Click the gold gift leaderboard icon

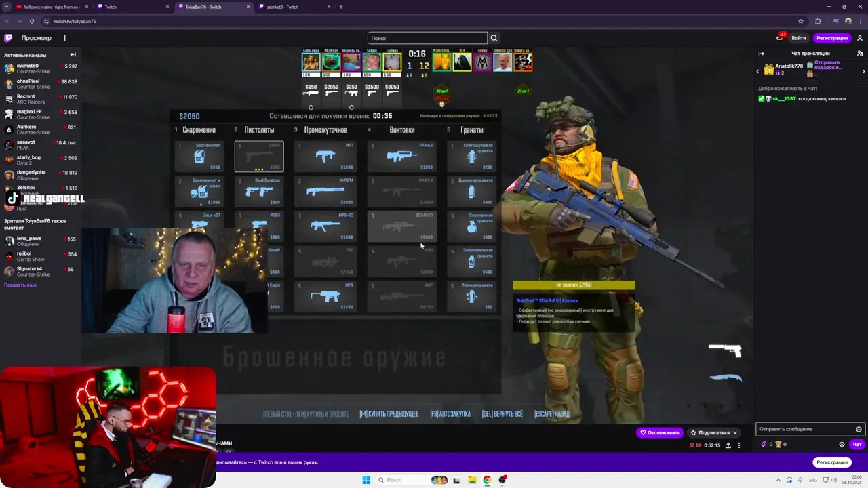(x=768, y=69)
